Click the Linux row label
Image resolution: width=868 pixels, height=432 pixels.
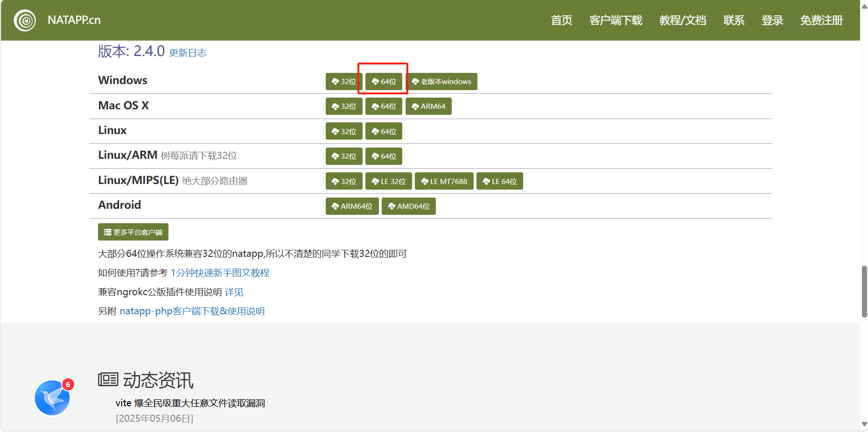112,130
